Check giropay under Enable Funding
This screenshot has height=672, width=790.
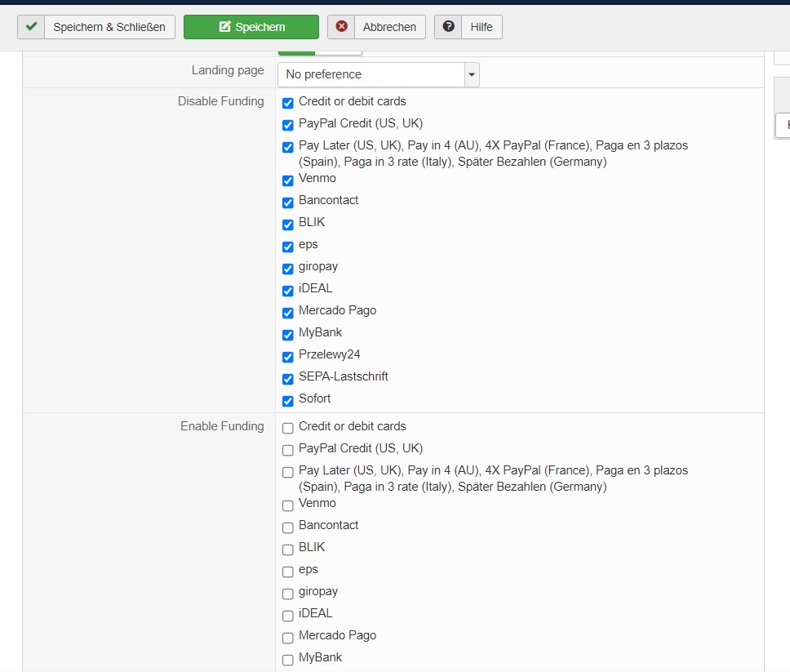coord(288,594)
